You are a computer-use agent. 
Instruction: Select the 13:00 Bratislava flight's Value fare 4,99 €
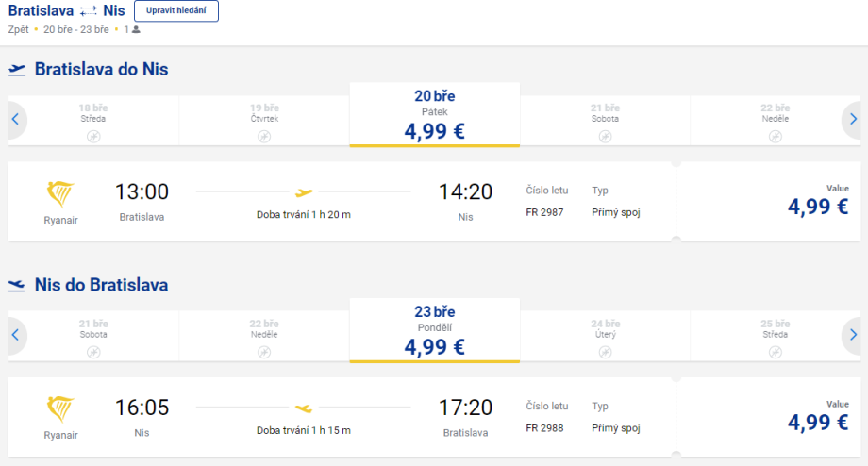[816, 205]
